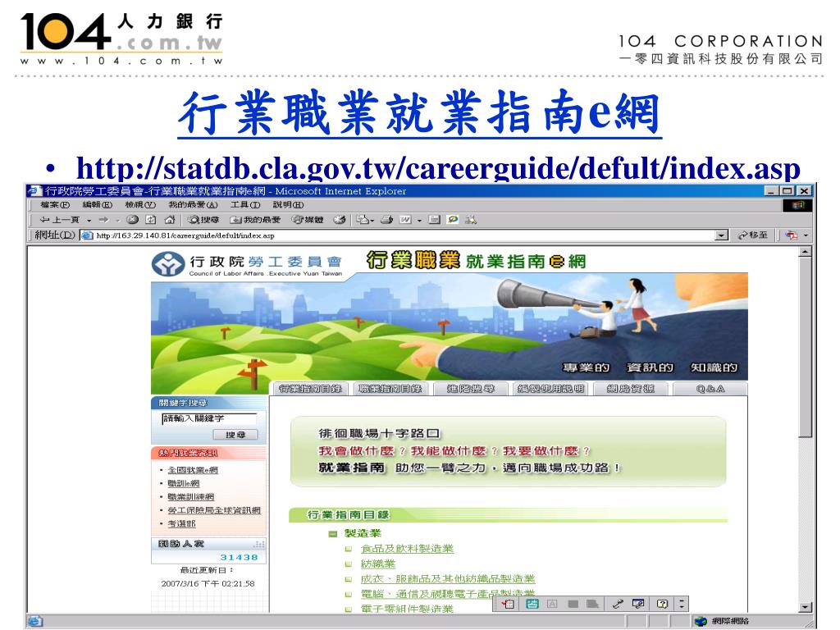The image size is (840, 630).
Task: Open the history toolbar icon
Action: click(339, 220)
